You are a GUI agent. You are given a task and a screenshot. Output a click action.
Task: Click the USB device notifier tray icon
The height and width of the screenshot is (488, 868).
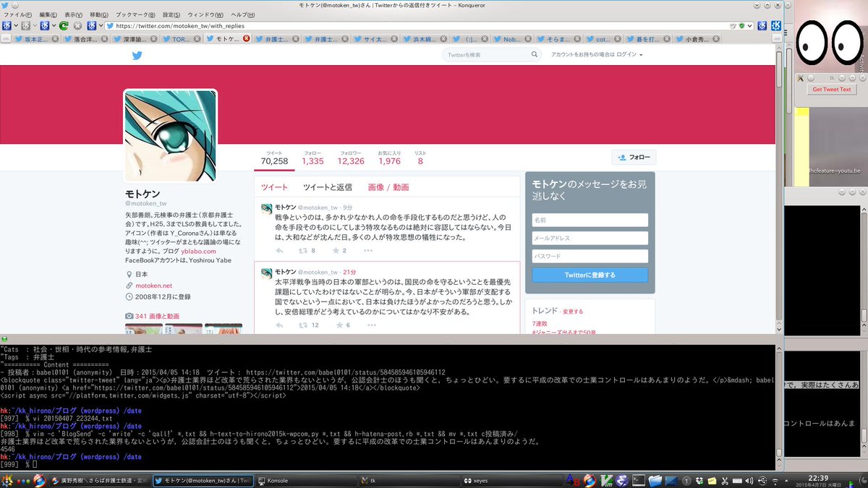click(x=762, y=480)
